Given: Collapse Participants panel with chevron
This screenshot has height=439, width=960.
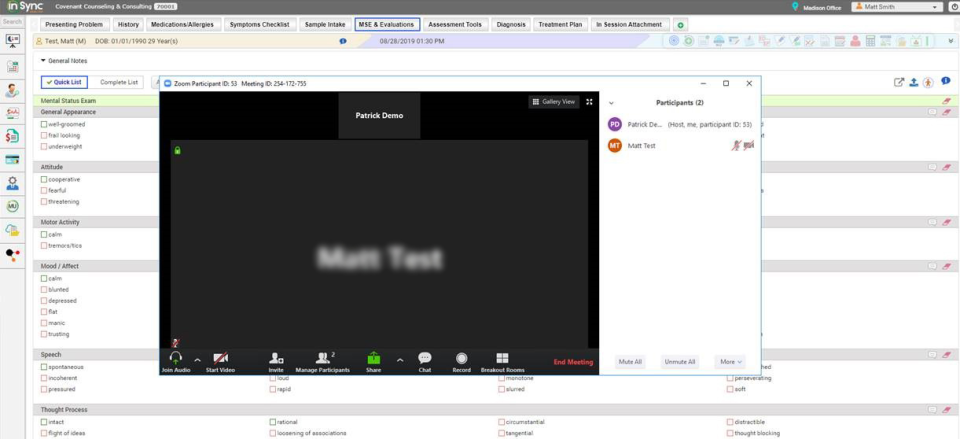Looking at the screenshot, I should pos(611,103).
